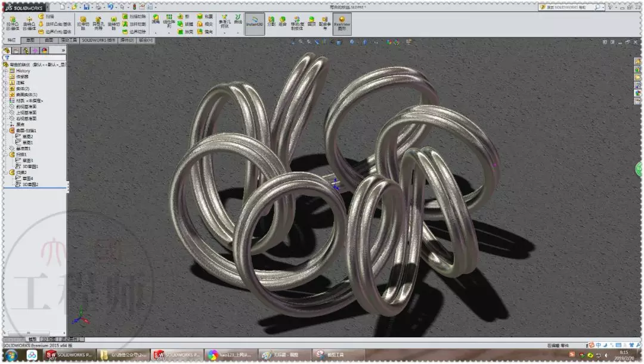Image resolution: width=644 pixels, height=364 pixels.
Task: Collapse the 扫描2 feature node
Action: pos(6,173)
